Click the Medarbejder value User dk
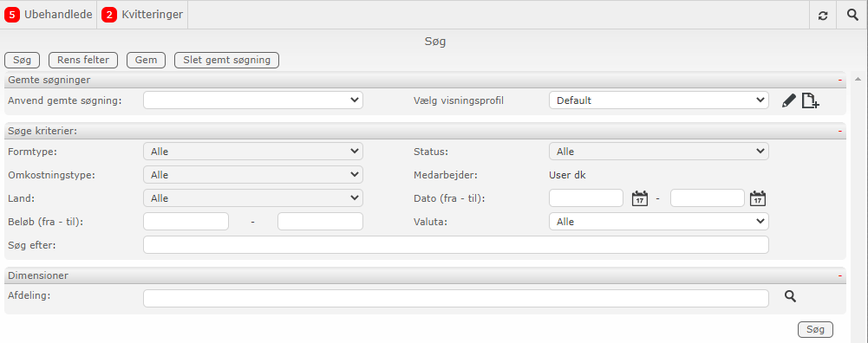The image size is (868, 343). pos(567,175)
